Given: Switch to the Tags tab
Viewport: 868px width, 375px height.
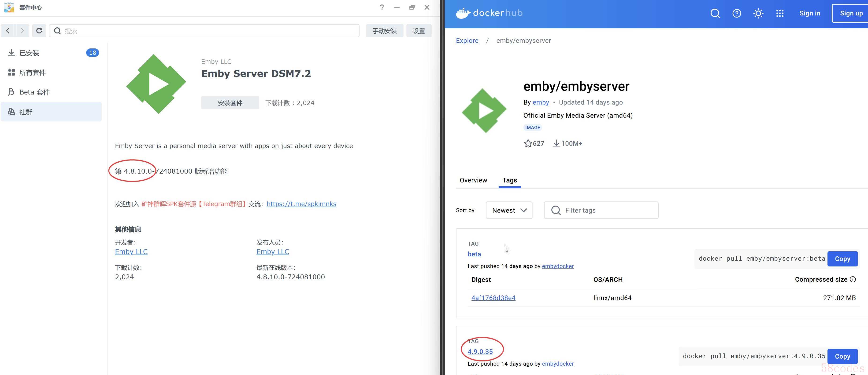Looking at the screenshot, I should (509, 180).
